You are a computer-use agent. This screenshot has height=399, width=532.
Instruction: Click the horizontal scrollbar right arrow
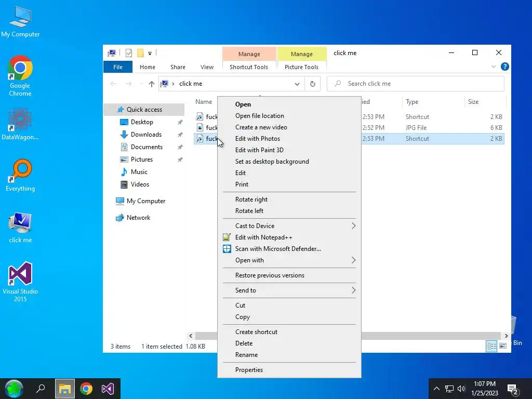click(506, 336)
